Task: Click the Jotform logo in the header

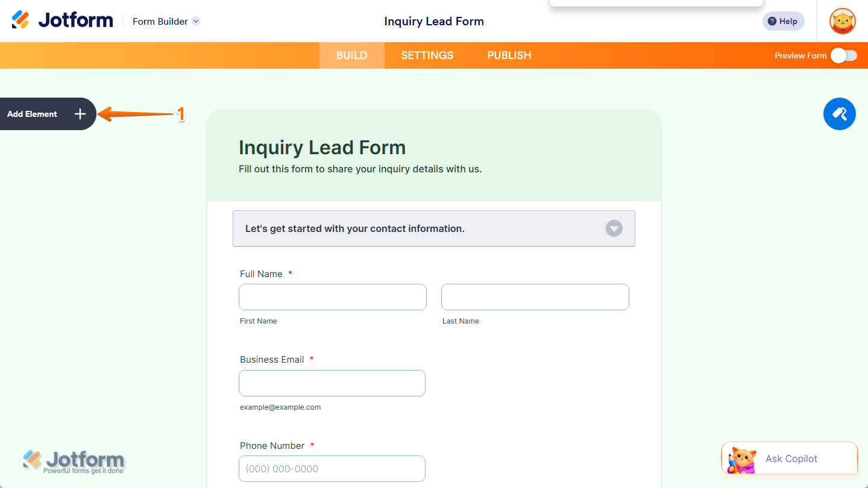Action: pos(62,19)
